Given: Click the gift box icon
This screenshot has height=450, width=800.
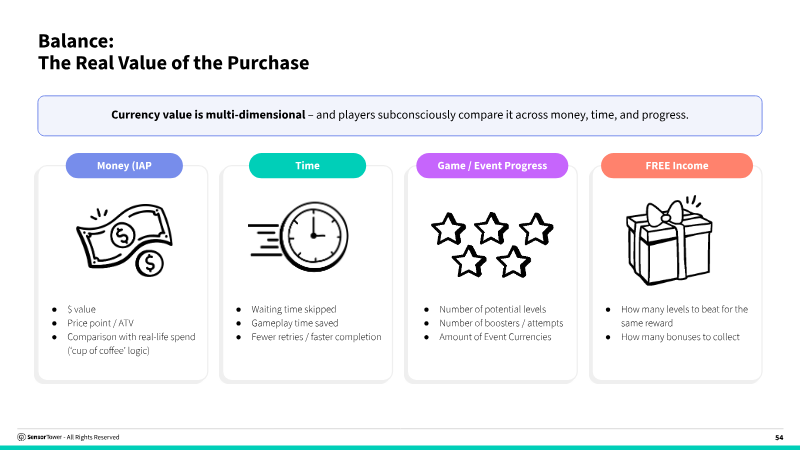Looking at the screenshot, I should coord(663,238).
